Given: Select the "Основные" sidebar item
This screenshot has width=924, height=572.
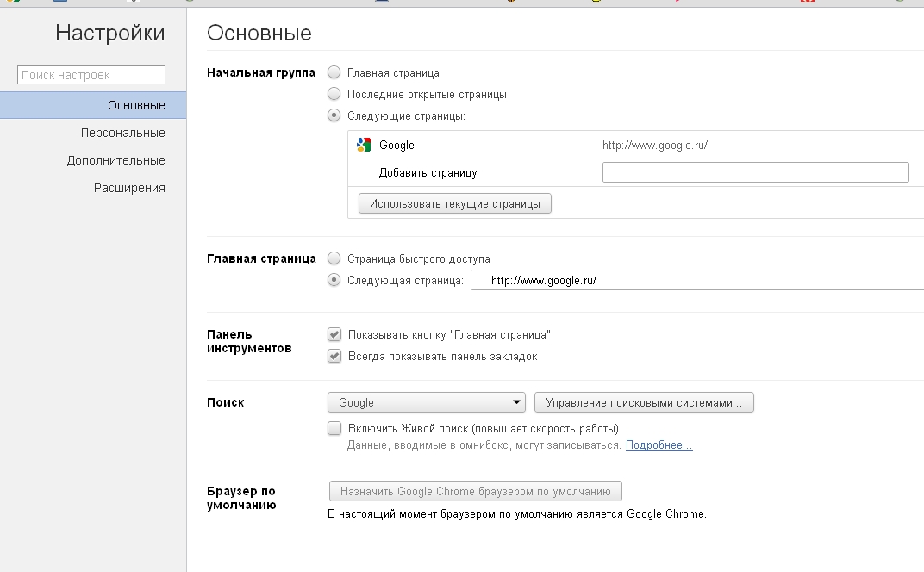Looking at the screenshot, I should 136,105.
